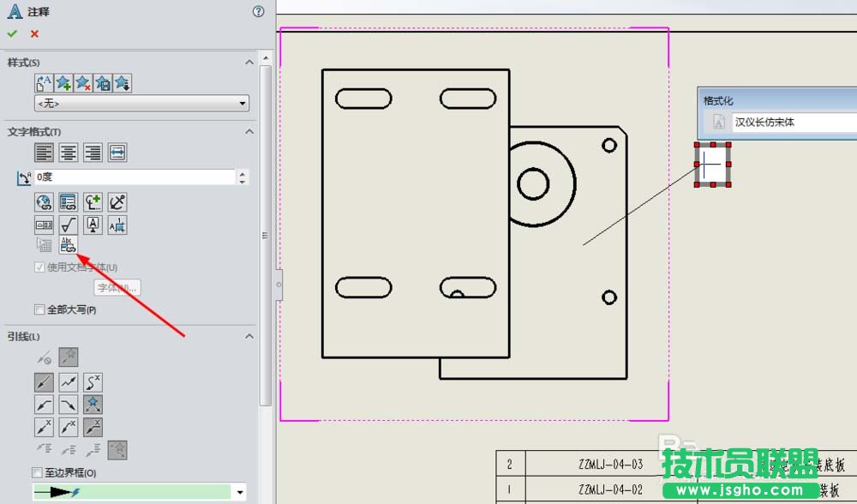This screenshot has width=857, height=504.
Task: Enable fit text option
Action: tap(117, 153)
